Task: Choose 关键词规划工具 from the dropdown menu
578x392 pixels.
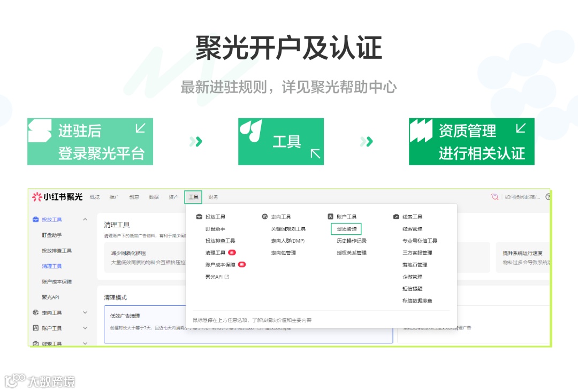Action: [x=288, y=229]
